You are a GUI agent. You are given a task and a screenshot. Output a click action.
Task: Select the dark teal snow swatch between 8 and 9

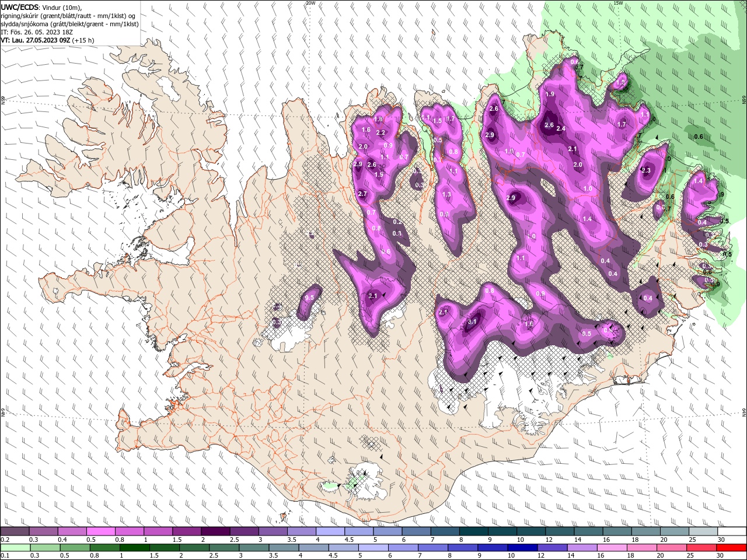(x=473, y=531)
